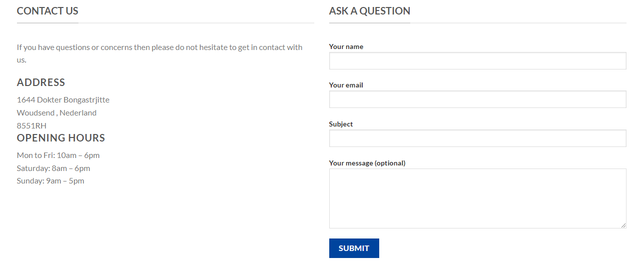The image size is (644, 266).
Task: Click the Your email label
Action: 346,85
